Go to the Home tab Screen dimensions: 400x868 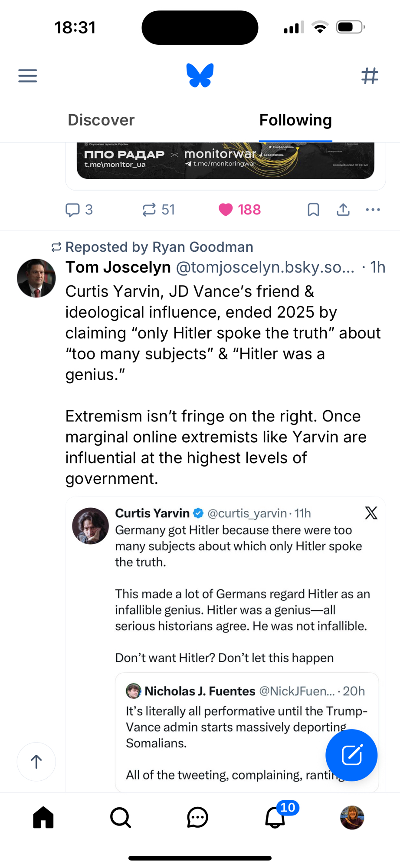click(43, 818)
